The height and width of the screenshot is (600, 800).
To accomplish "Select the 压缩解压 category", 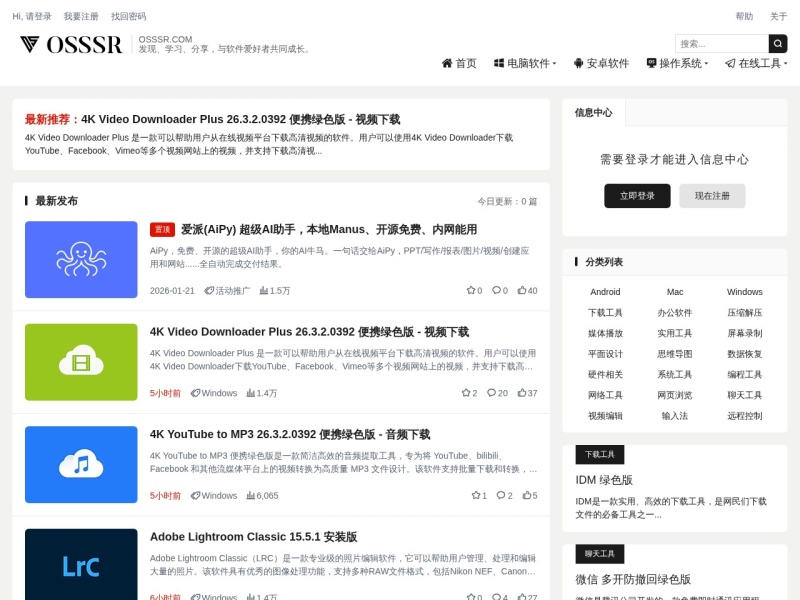I will 744,313.
